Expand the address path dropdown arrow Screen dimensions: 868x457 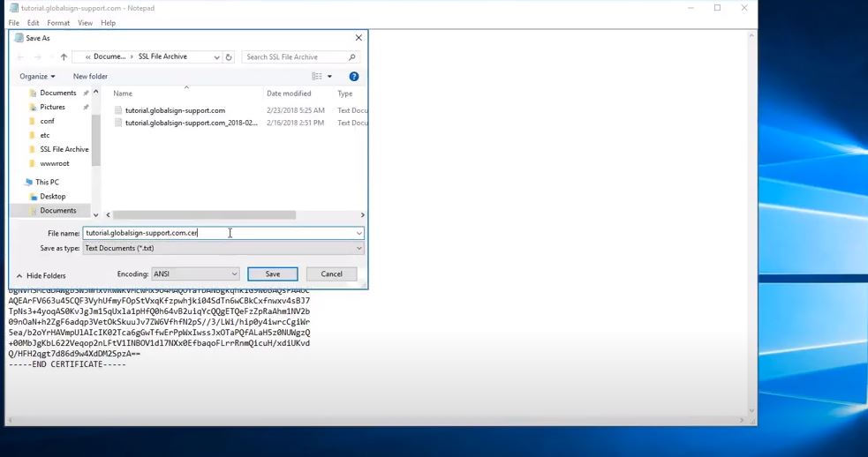tap(216, 57)
